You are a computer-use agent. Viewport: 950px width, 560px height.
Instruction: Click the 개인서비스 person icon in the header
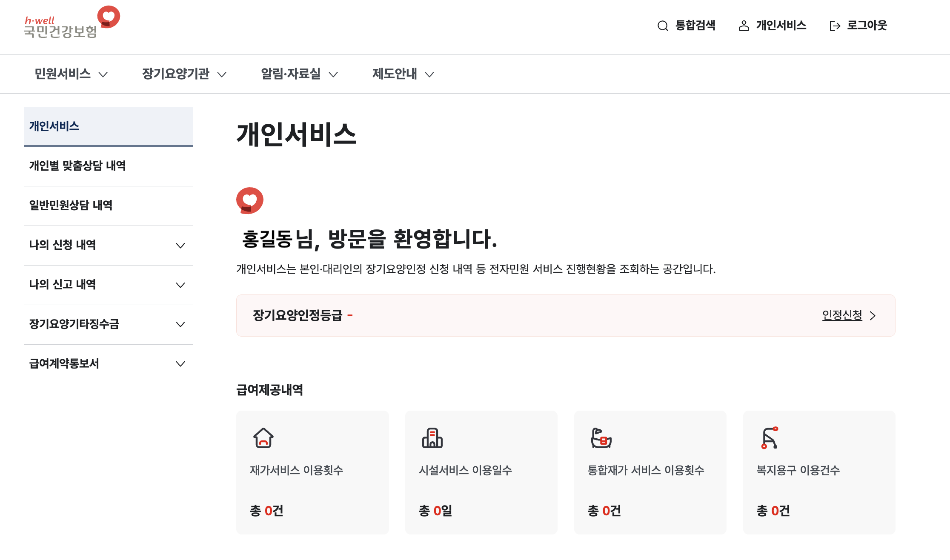(744, 26)
